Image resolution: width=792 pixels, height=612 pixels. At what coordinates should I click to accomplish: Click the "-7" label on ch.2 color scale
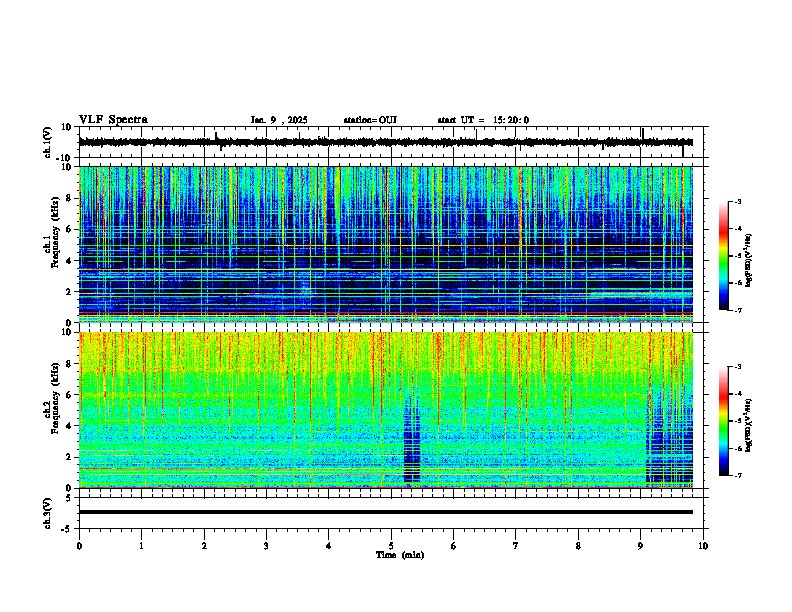(737, 475)
